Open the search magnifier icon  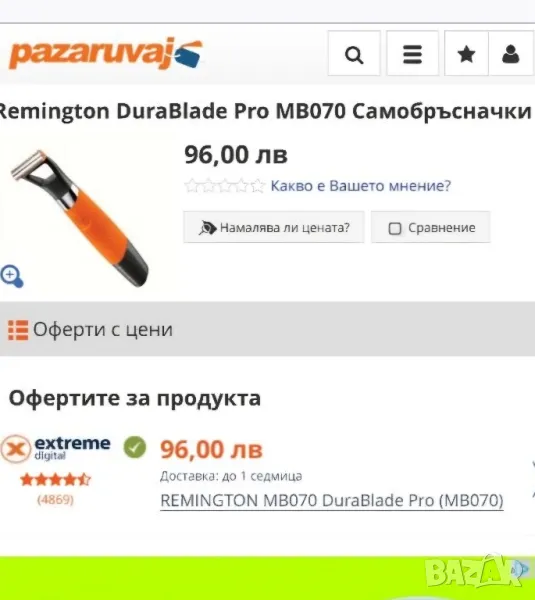[354, 54]
